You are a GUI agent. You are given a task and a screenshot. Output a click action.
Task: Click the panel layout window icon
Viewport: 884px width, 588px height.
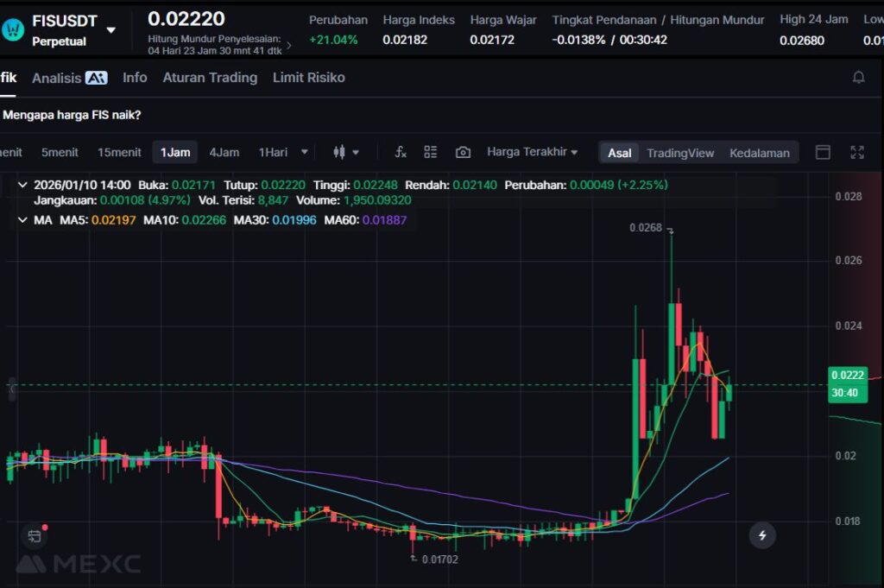(x=823, y=153)
